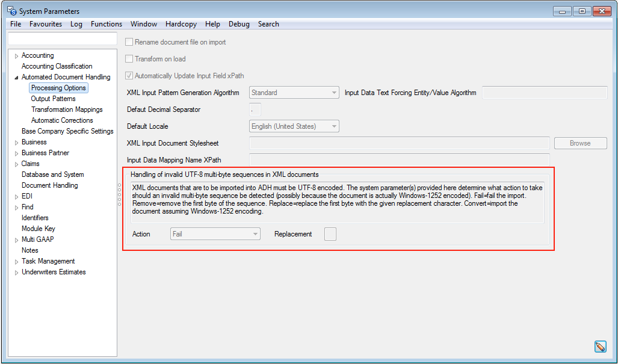This screenshot has height=364, width=618.
Task: Expand the Accounting tree node
Action: coord(16,56)
